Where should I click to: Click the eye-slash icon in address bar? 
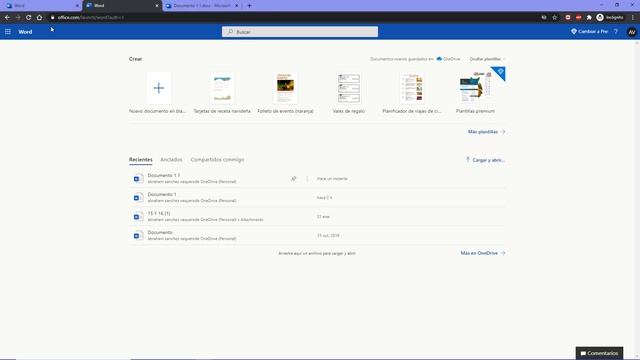click(544, 18)
